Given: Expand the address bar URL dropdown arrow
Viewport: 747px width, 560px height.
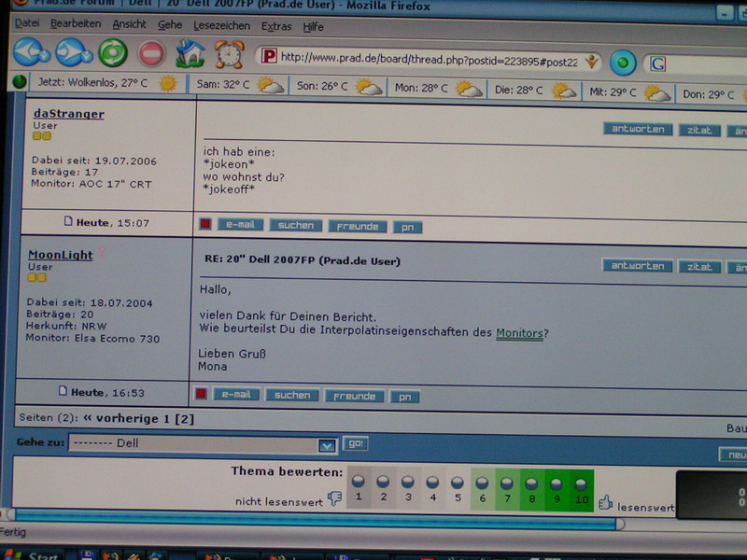Looking at the screenshot, I should [590, 62].
